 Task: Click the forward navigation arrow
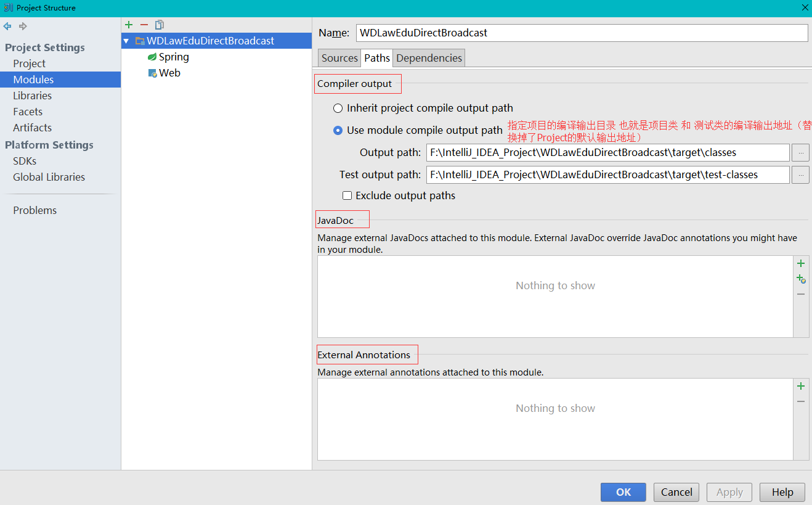(x=23, y=26)
